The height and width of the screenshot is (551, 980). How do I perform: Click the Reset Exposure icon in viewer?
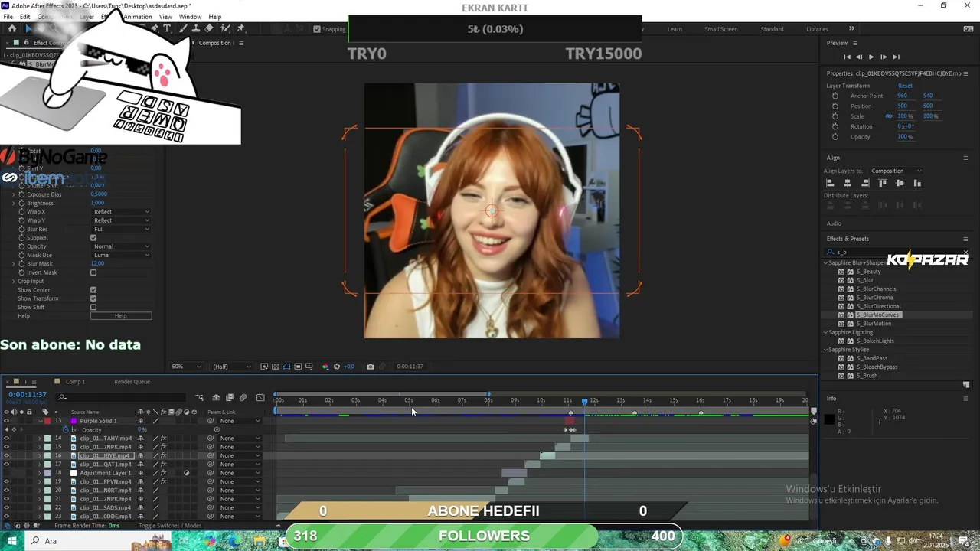[x=337, y=367]
